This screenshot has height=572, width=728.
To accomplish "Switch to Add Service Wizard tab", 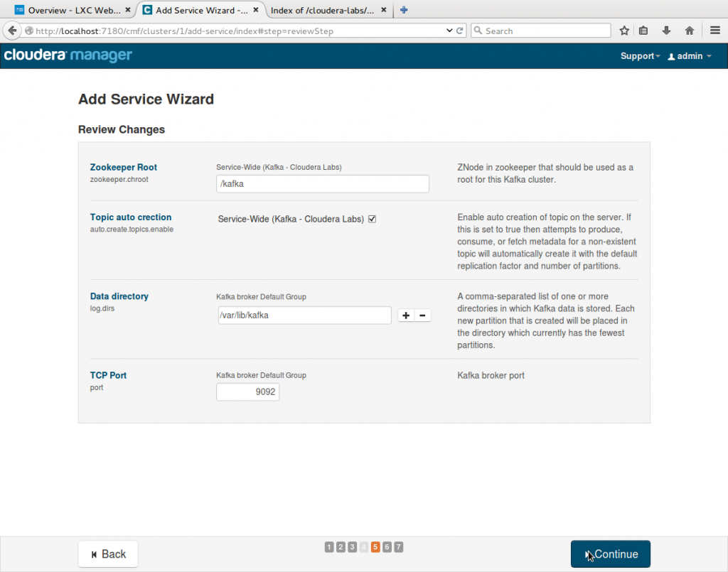I will click(200, 10).
